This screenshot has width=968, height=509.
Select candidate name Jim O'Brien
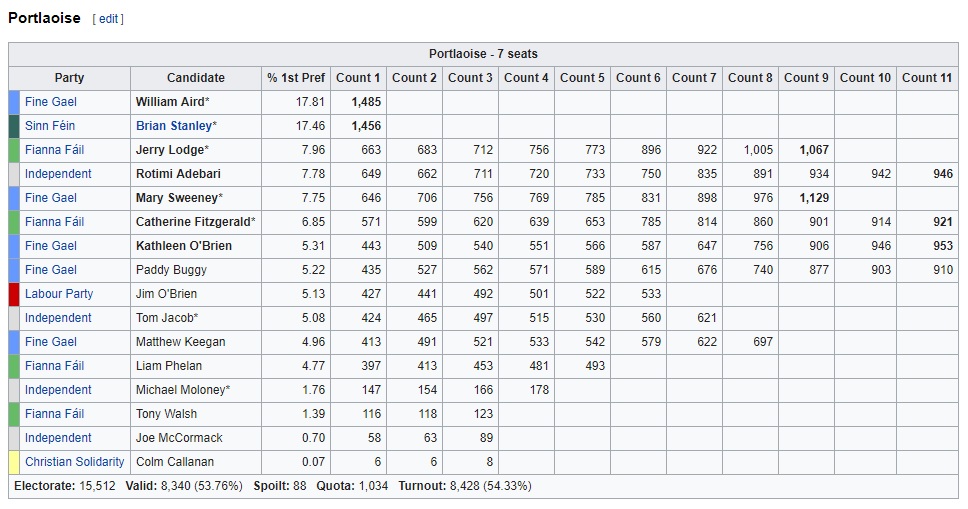166,294
